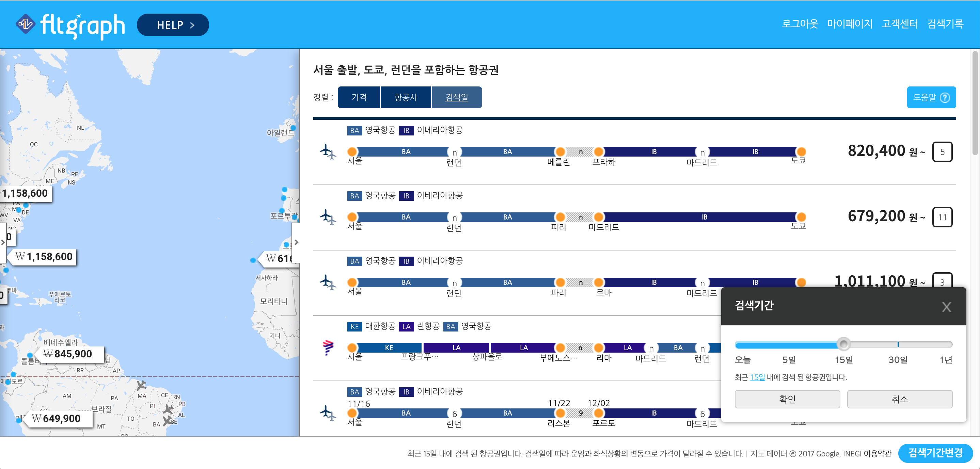
Task: Click the count badge showing 5 beside the first price
Action: 943,151
